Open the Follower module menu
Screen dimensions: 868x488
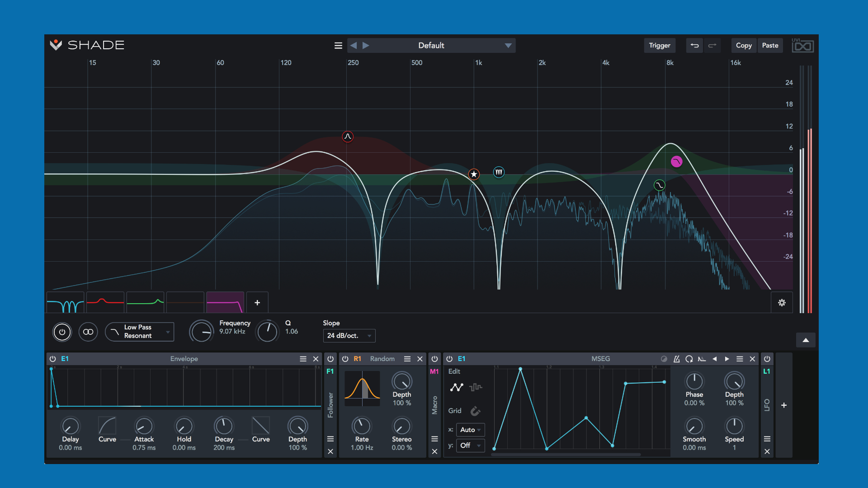(x=330, y=439)
